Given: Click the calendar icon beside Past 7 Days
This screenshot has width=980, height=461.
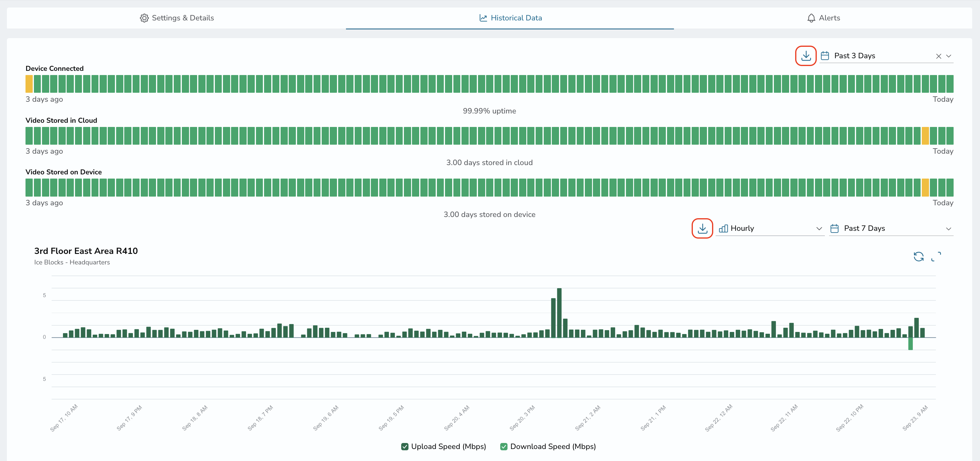Looking at the screenshot, I should pyautogui.click(x=835, y=228).
